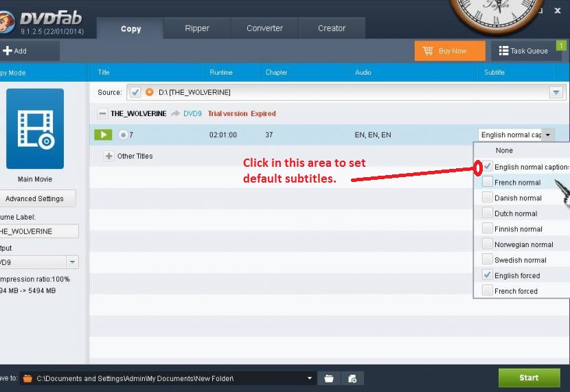
Task: Click the orange disc source icon
Action: point(149,92)
